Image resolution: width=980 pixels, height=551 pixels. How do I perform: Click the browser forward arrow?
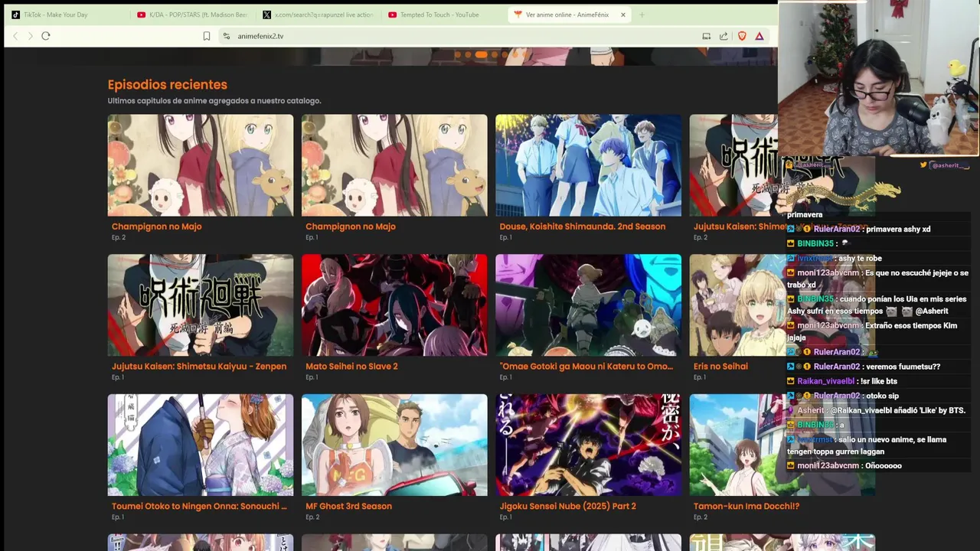coord(30,36)
